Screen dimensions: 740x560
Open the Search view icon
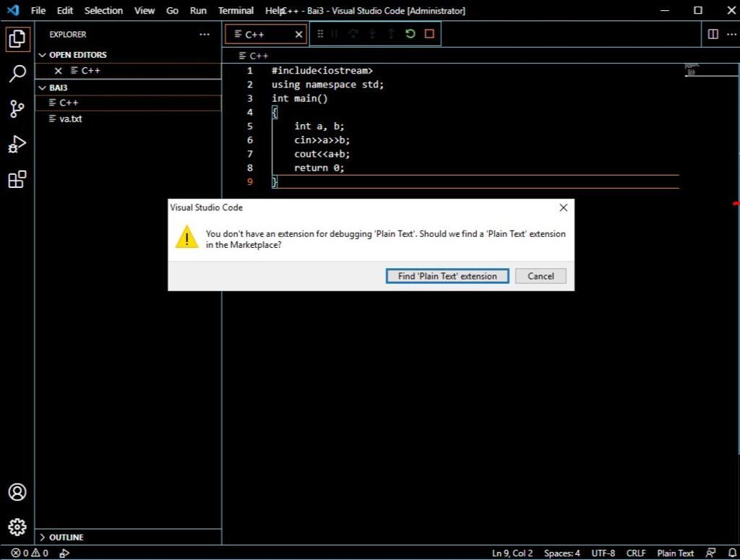(17, 74)
